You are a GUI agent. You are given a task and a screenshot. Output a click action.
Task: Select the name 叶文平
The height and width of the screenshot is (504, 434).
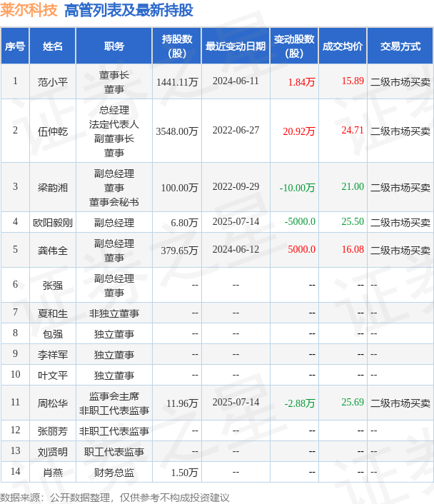pos(53,375)
